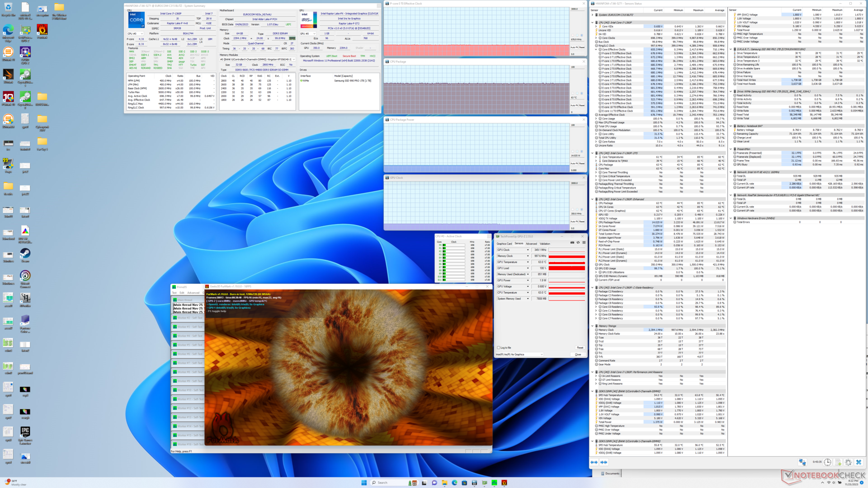Click HWiNFO reset clock icon
Image resolution: width=868 pixels, height=488 pixels.
827,462
